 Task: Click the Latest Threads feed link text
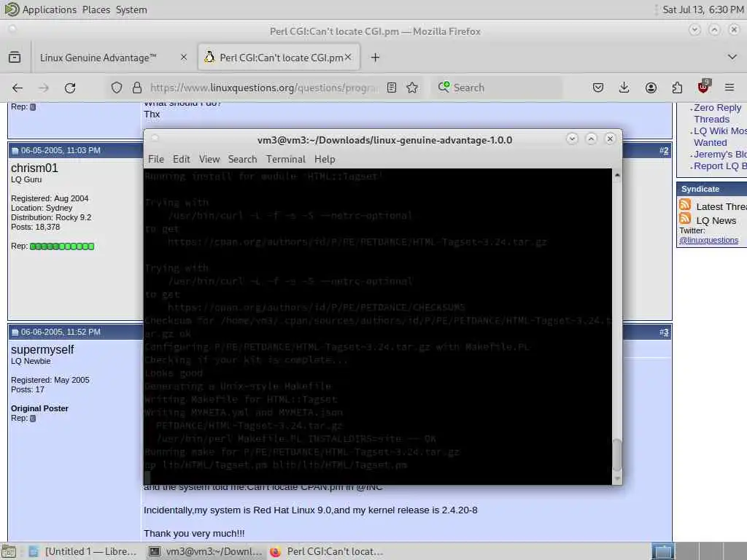[x=721, y=206]
